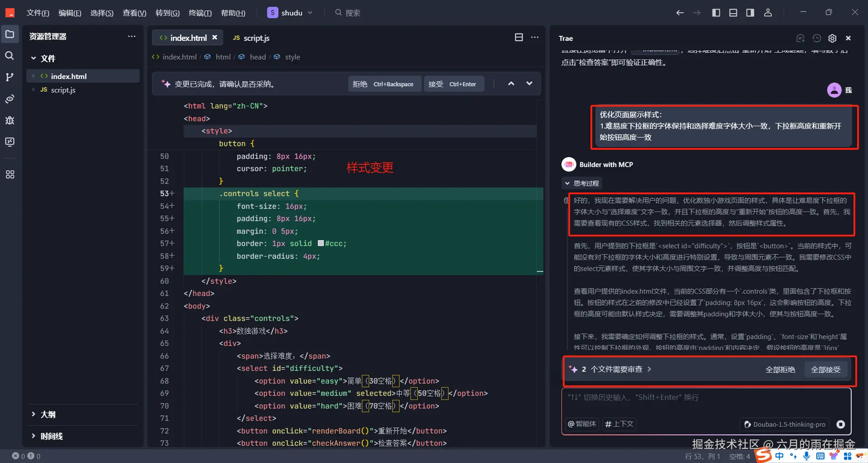
Task: Toggle the left primary sidebar layout
Action: [x=716, y=12]
